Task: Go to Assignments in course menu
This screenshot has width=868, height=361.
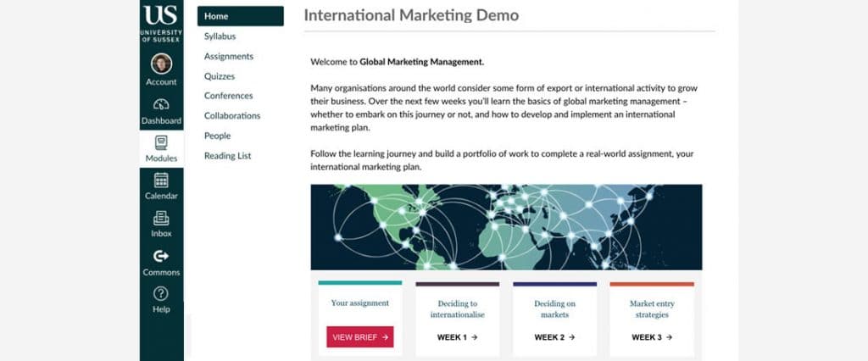Action: click(x=228, y=57)
